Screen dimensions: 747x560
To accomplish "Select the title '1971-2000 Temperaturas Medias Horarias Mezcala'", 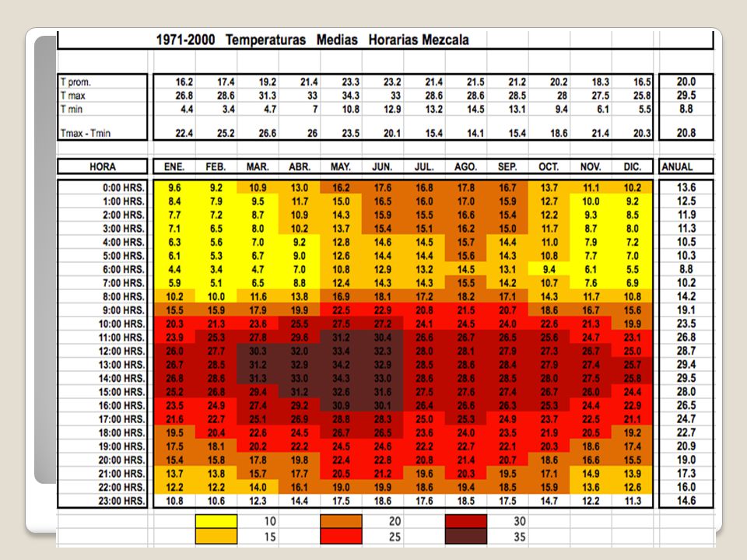I will [x=313, y=40].
